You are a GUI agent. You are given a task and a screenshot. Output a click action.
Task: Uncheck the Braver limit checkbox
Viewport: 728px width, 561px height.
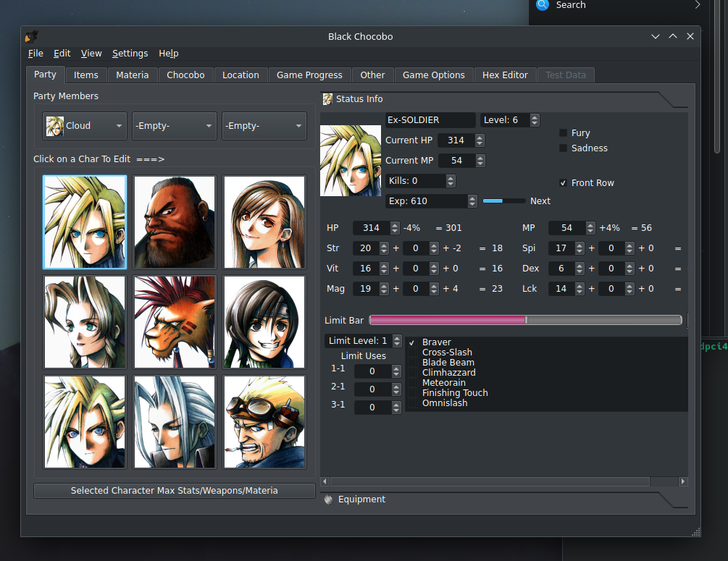coord(412,342)
